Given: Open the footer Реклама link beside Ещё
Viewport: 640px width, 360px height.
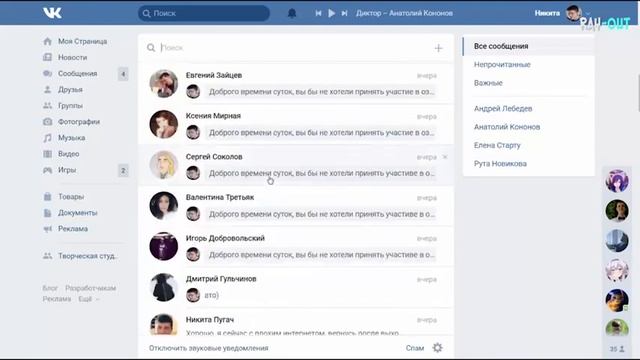Looking at the screenshot, I should 57,299.
